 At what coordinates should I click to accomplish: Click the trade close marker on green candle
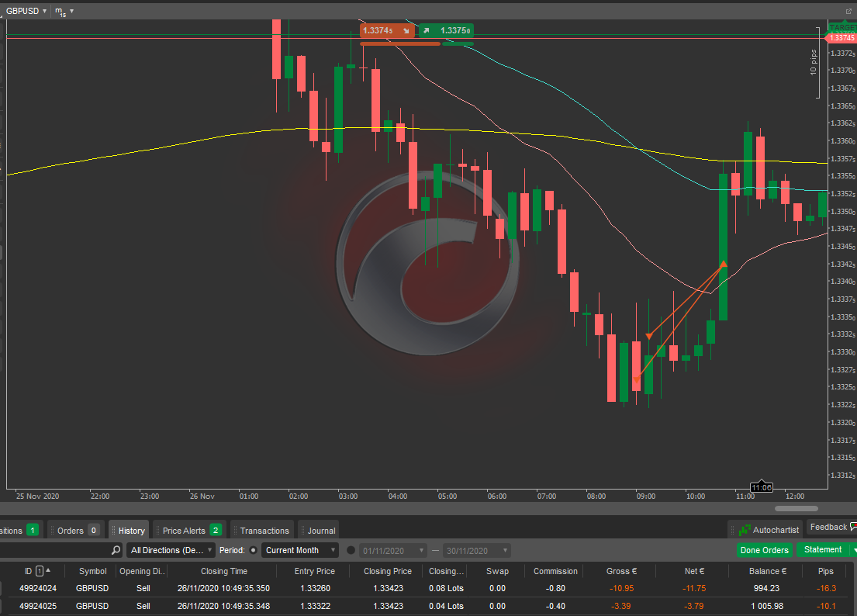(723, 264)
